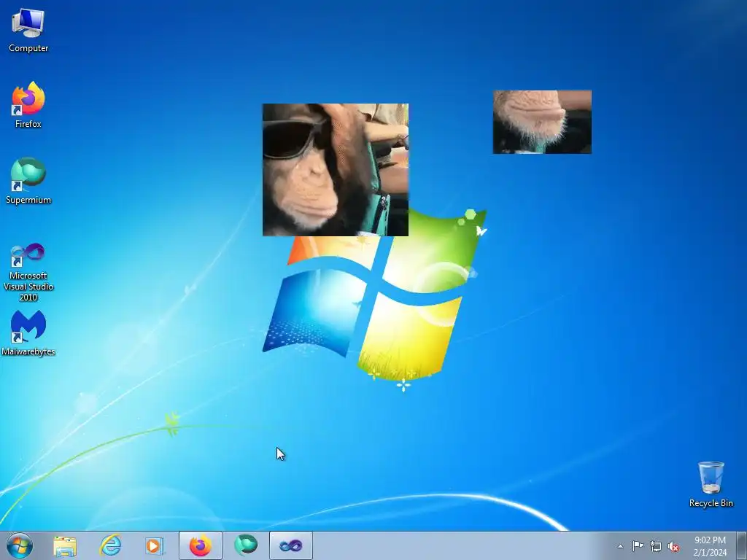The image size is (747, 560).
Task: Click the Show Desktop strip
Action: point(742,545)
